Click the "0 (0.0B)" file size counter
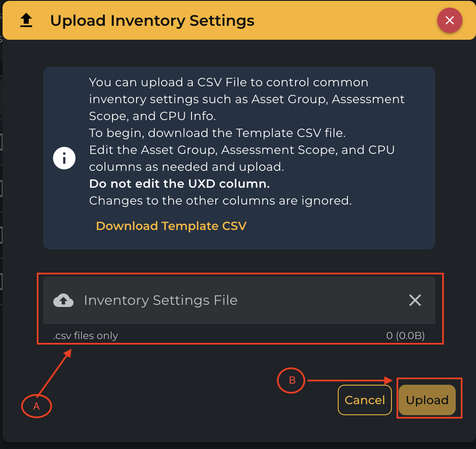 coord(405,336)
